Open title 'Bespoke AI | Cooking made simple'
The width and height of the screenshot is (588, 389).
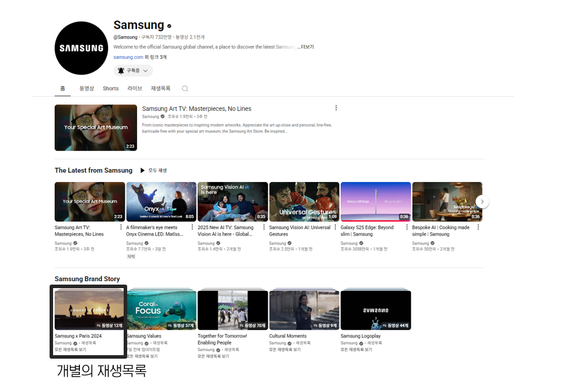pyautogui.click(x=440, y=231)
